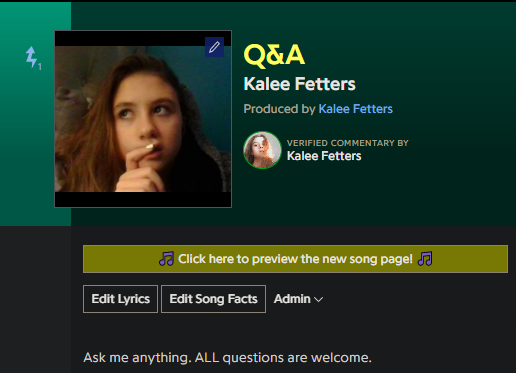Click the pencil edit icon on cover art

click(x=214, y=47)
